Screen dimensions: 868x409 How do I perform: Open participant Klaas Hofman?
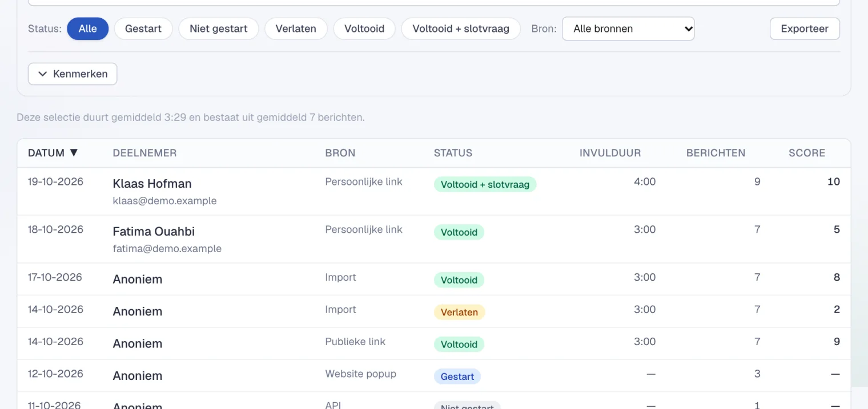pyautogui.click(x=152, y=184)
